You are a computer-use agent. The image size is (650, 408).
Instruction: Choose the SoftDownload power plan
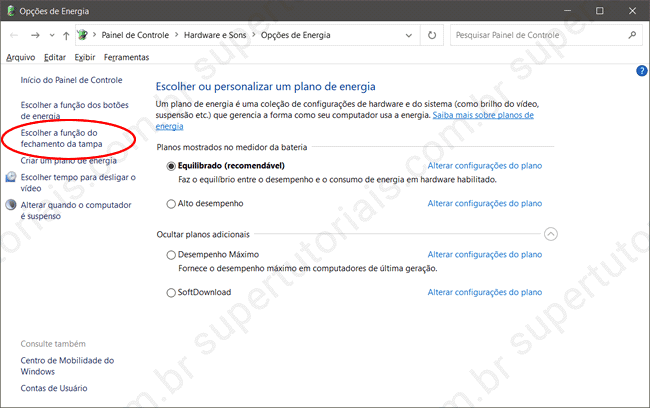[x=171, y=292]
